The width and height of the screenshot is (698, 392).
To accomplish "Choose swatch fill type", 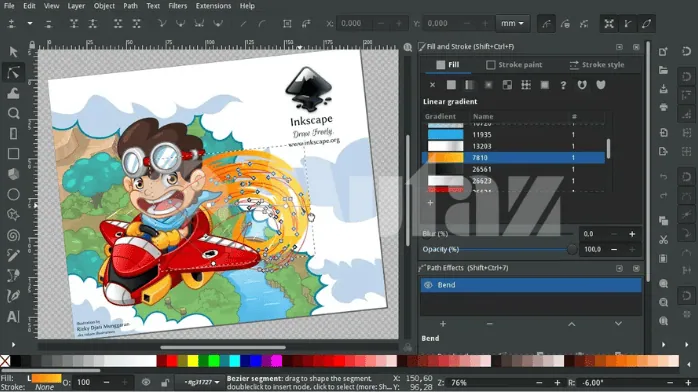I will (544, 85).
